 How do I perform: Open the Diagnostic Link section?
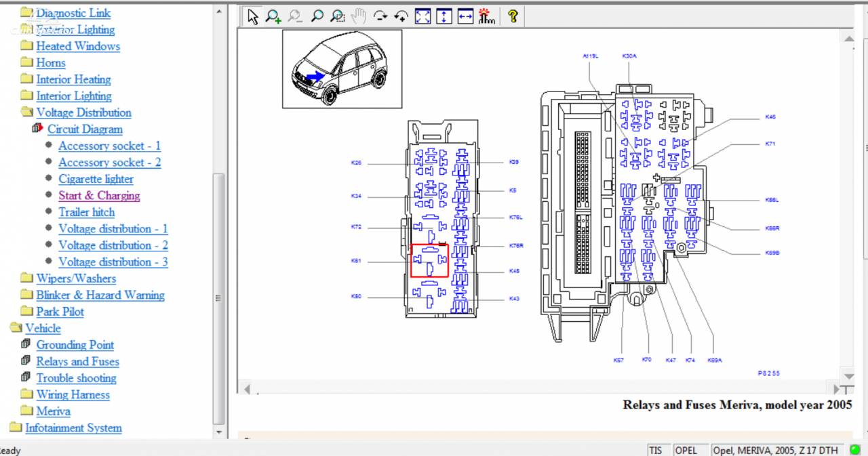[73, 13]
